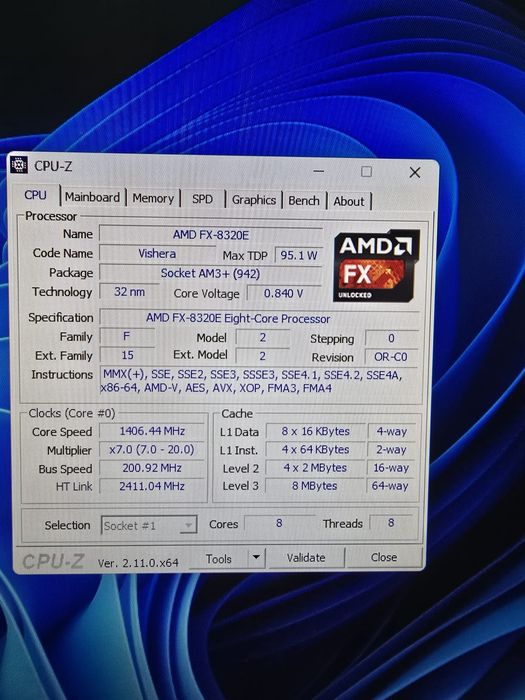Click the Ext. Family value 15
Image resolution: width=525 pixels, height=700 pixels.
point(127,355)
